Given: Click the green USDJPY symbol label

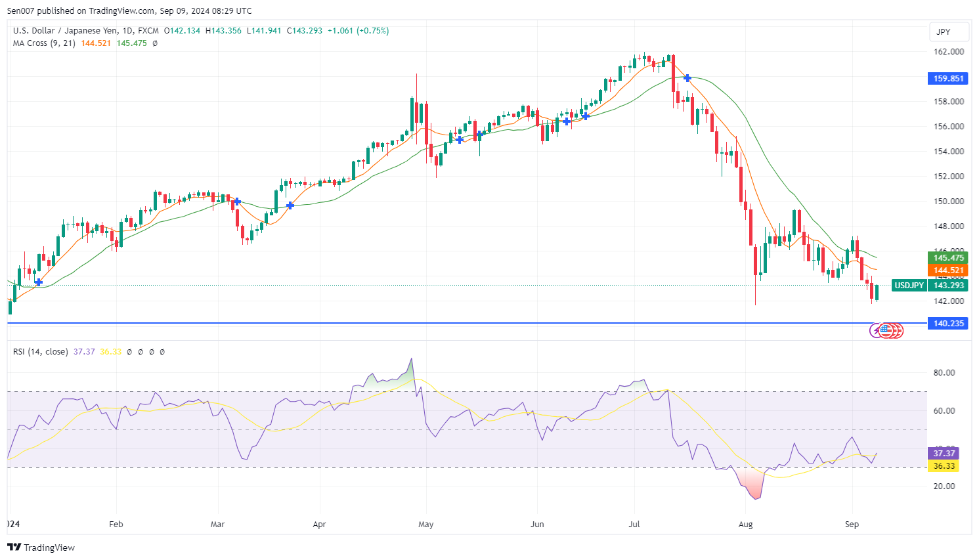Looking at the screenshot, I should pos(909,286).
